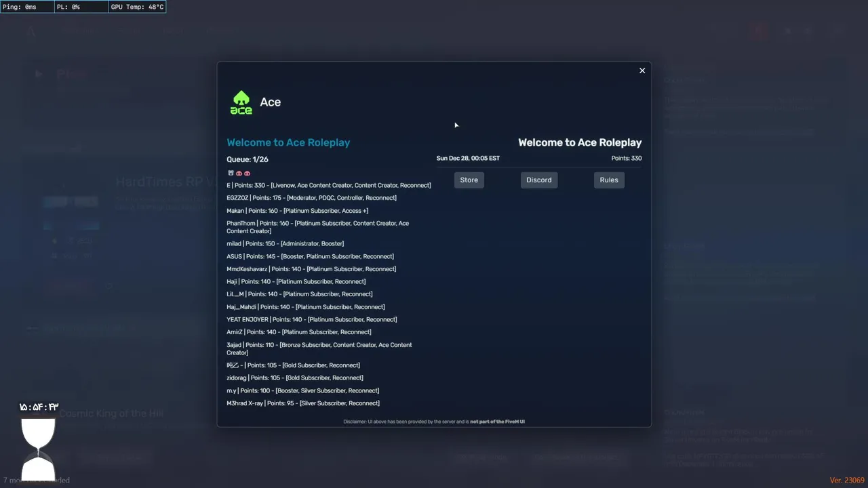Click the FiveM UI disclaimer text
This screenshot has height=488, width=868.
click(x=434, y=422)
